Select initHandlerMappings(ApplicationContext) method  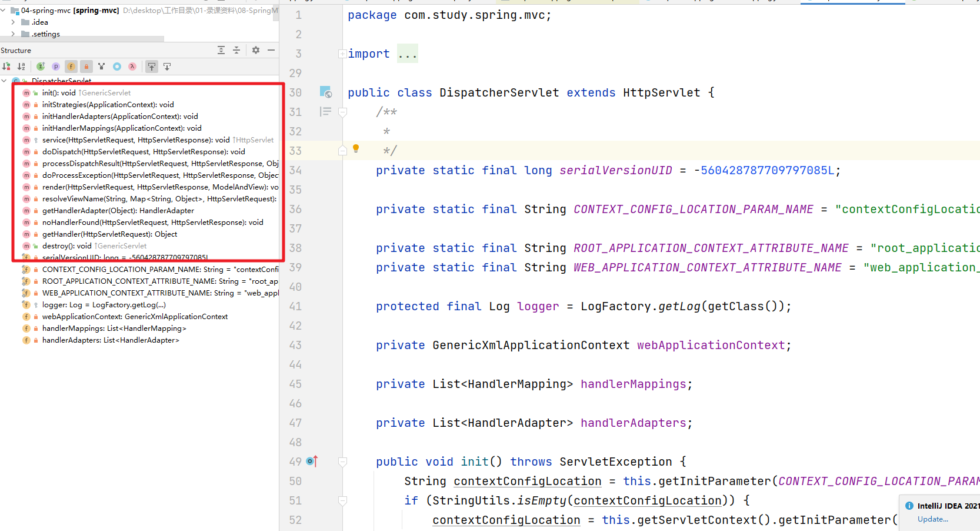pyautogui.click(x=122, y=128)
